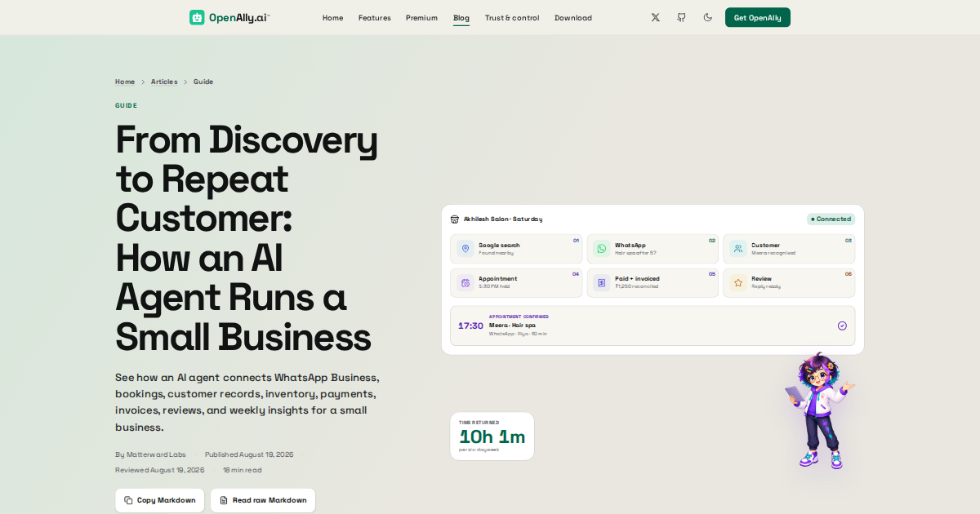This screenshot has height=514, width=980.
Task: Click the Copy Markdown button
Action: tap(160, 500)
